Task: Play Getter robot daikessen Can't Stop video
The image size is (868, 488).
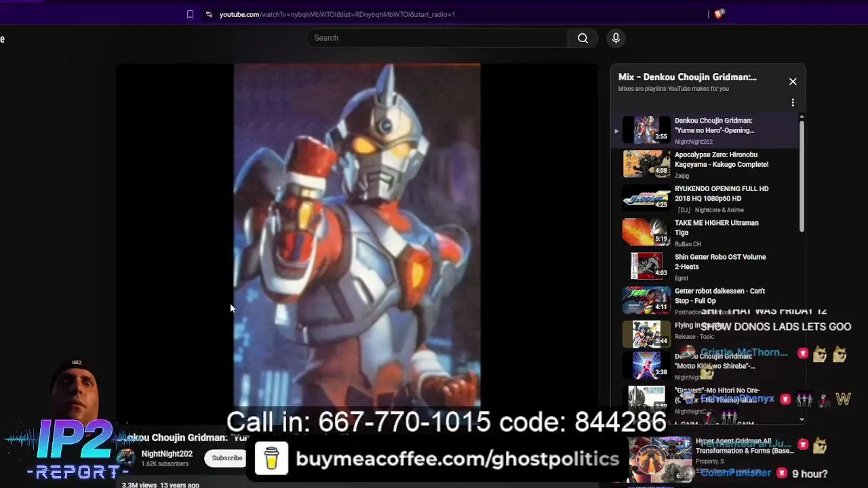Action: point(719,296)
